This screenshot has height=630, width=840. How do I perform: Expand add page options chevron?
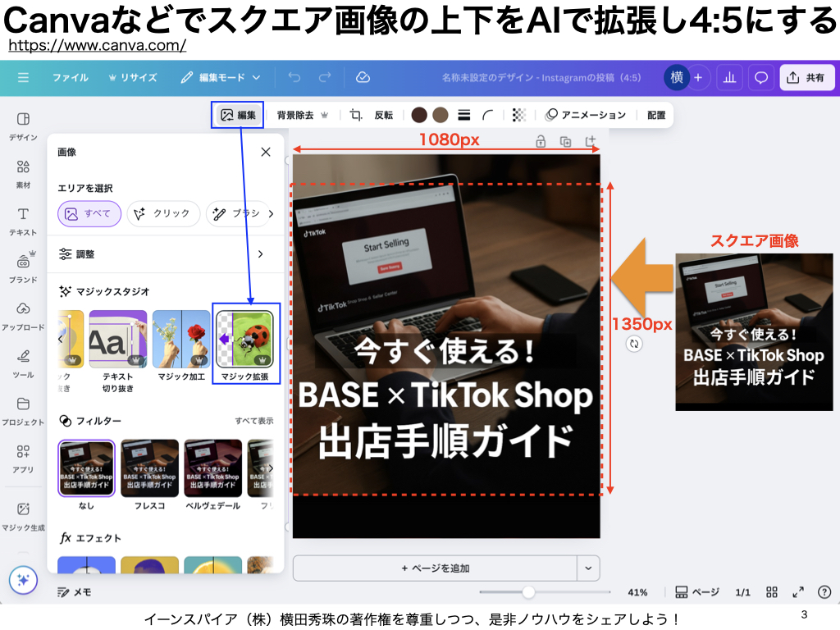588,568
